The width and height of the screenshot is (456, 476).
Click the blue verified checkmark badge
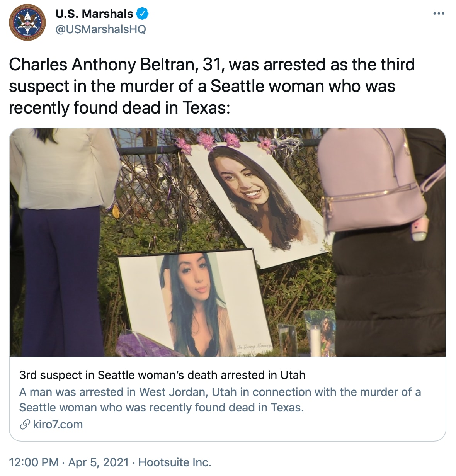143,14
